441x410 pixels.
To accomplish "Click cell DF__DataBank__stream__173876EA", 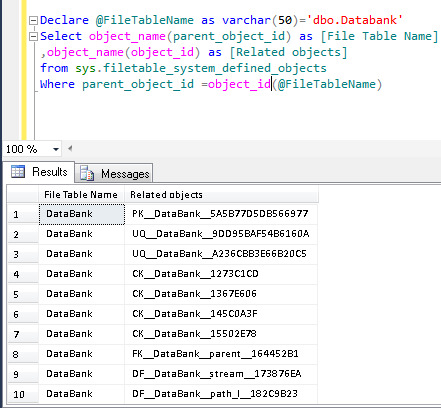I will click(x=221, y=374).
